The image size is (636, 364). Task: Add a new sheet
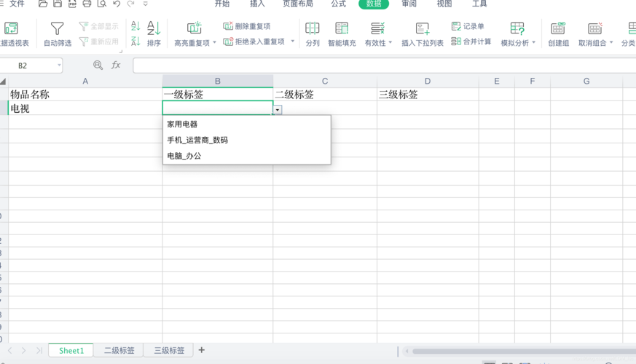202,350
